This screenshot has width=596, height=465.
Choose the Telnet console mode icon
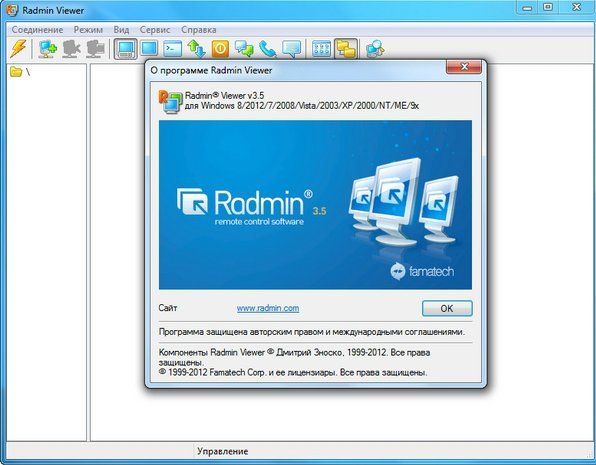coord(173,49)
